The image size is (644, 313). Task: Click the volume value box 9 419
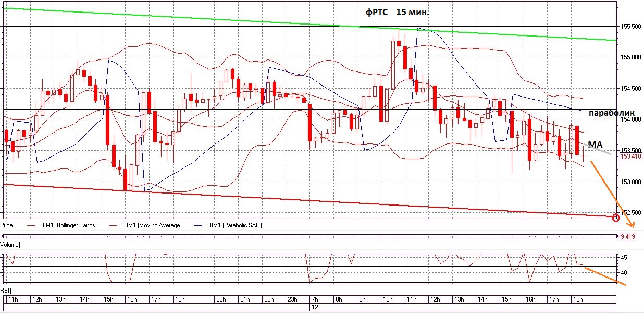627,236
